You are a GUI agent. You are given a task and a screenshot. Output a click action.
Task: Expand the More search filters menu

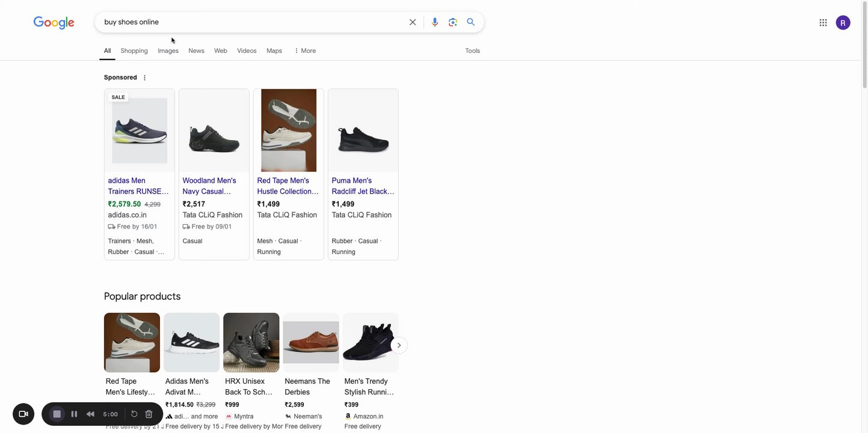click(304, 51)
